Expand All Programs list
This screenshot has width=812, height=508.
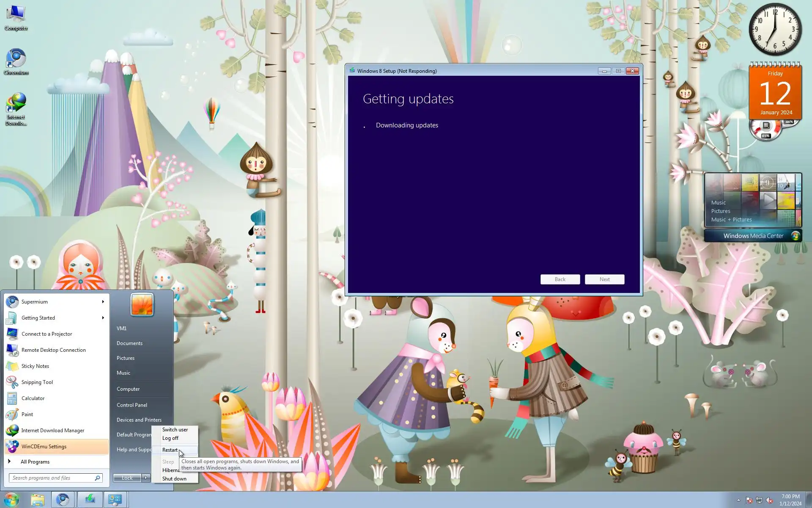tap(35, 462)
